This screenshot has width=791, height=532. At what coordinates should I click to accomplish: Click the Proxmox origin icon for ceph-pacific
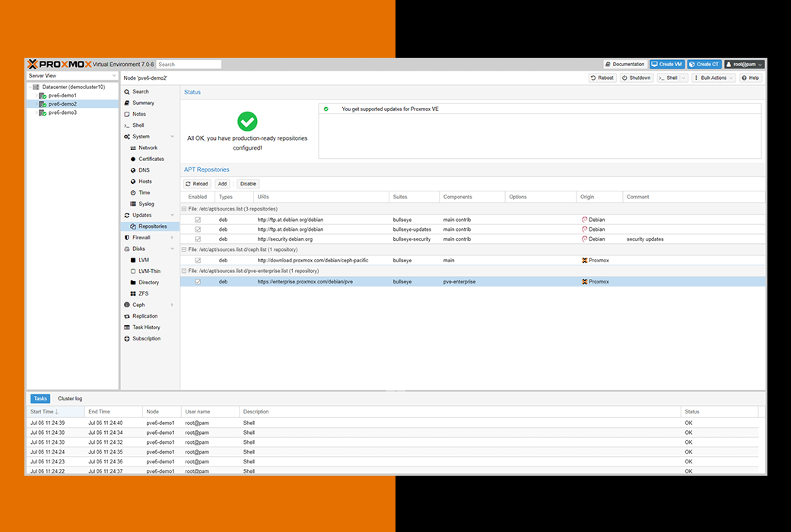[x=584, y=260]
